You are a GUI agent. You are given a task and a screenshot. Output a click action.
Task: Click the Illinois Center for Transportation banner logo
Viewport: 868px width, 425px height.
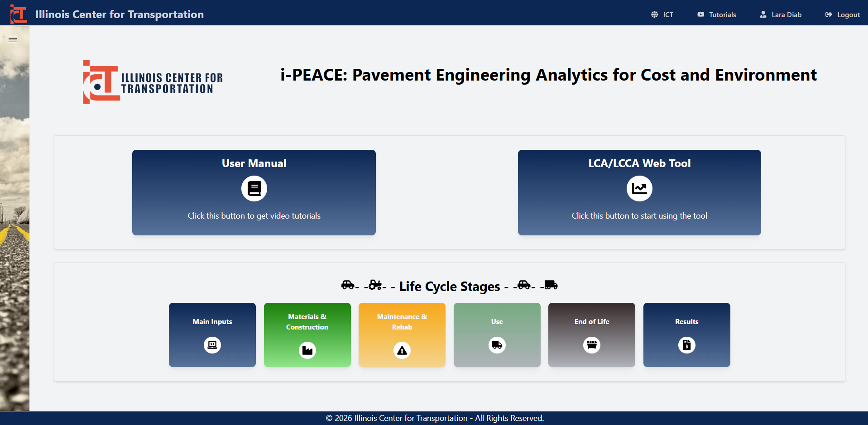point(153,82)
